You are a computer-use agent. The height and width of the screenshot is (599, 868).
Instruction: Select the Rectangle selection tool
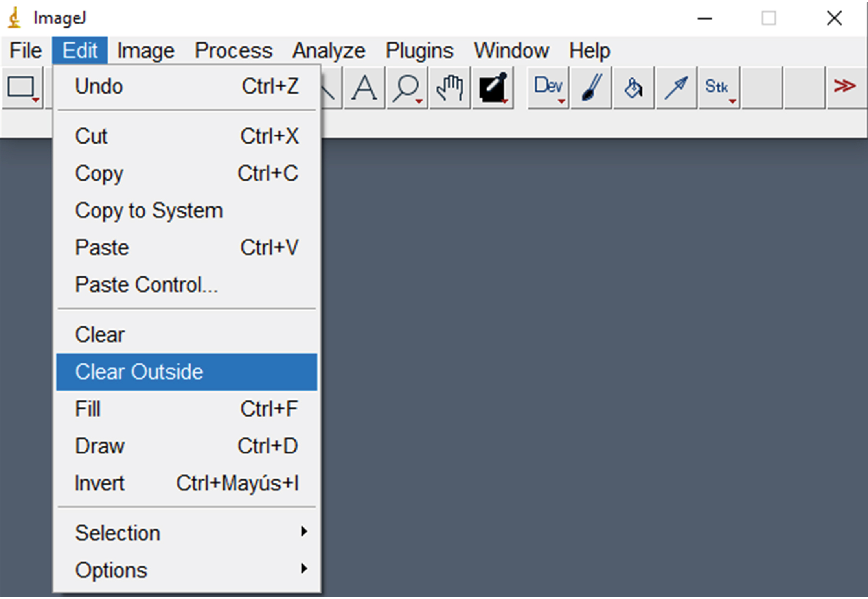[22, 87]
